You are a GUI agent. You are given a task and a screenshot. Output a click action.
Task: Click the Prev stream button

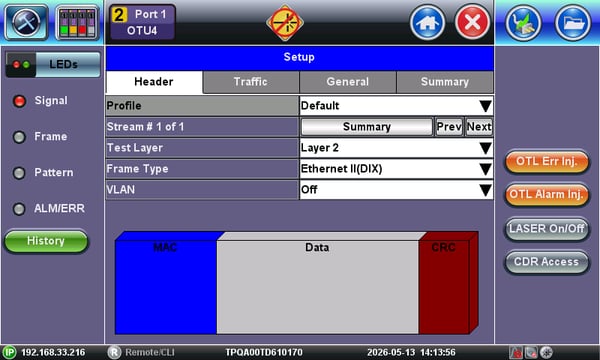click(x=449, y=127)
